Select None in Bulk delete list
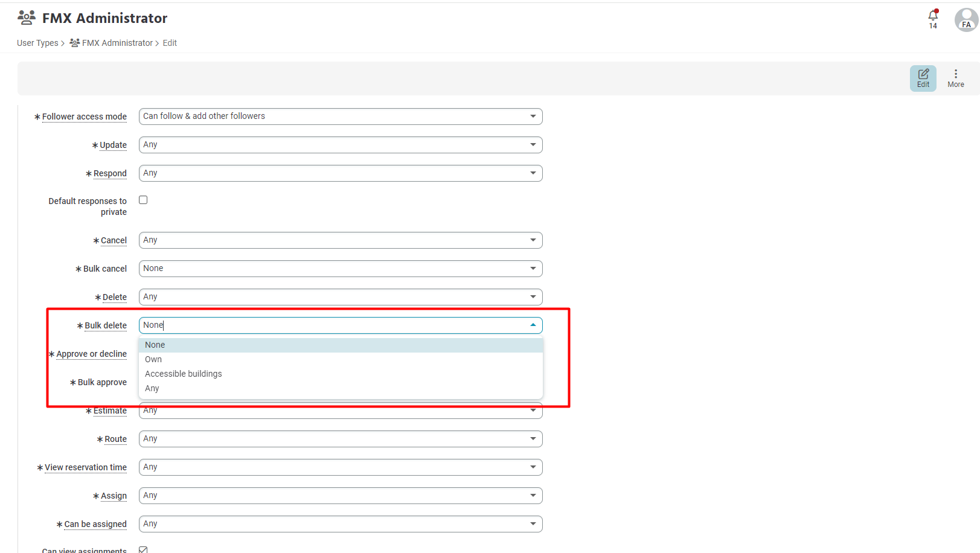 click(x=341, y=345)
